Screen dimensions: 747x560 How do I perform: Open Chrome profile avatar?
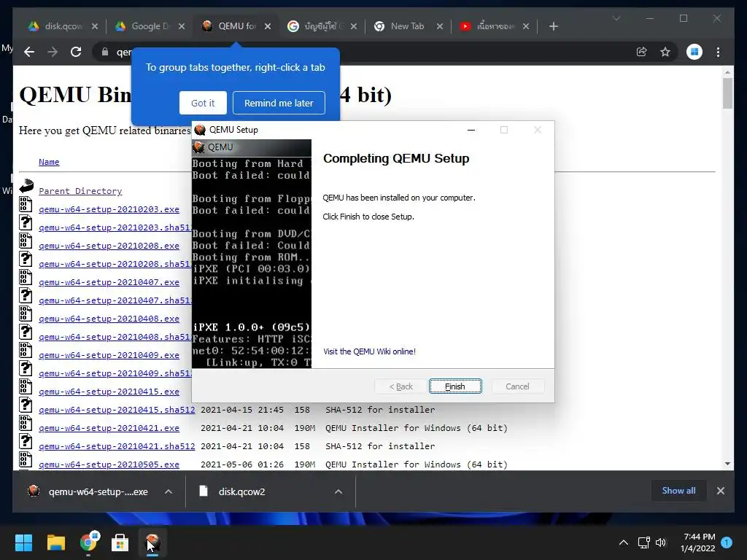click(x=694, y=52)
